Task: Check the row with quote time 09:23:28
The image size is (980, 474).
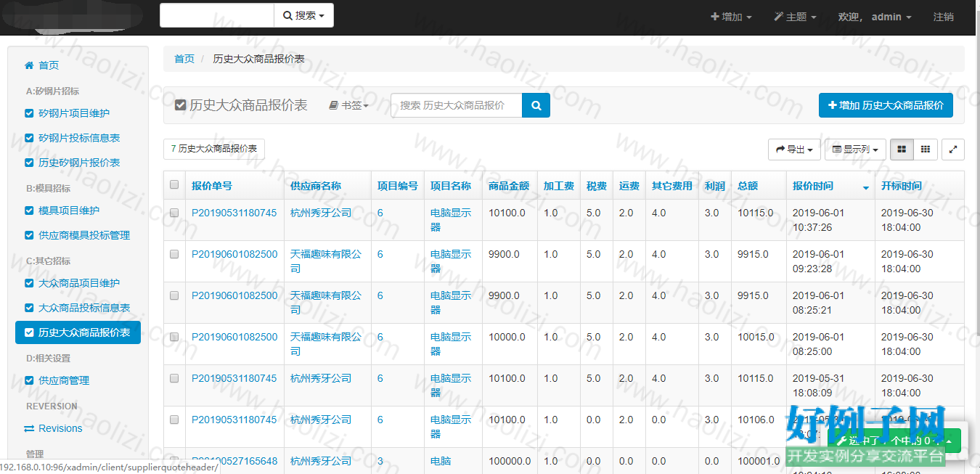Action: 174,254
